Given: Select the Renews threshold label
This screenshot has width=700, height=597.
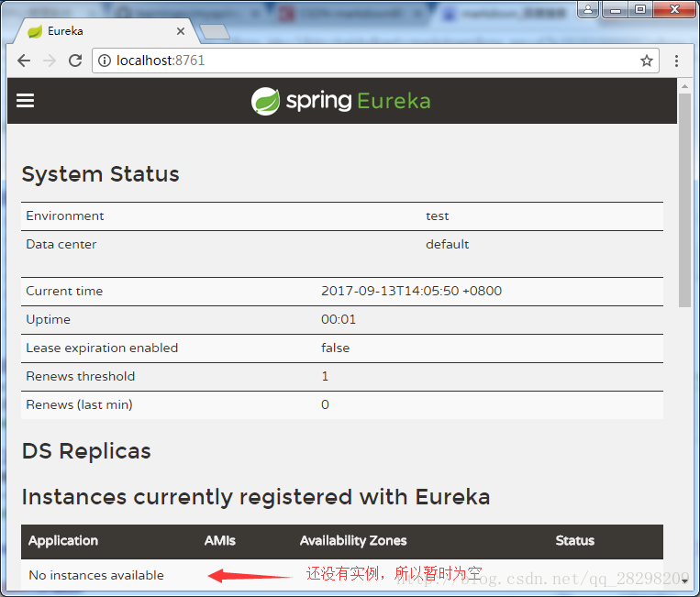Looking at the screenshot, I should point(81,376).
